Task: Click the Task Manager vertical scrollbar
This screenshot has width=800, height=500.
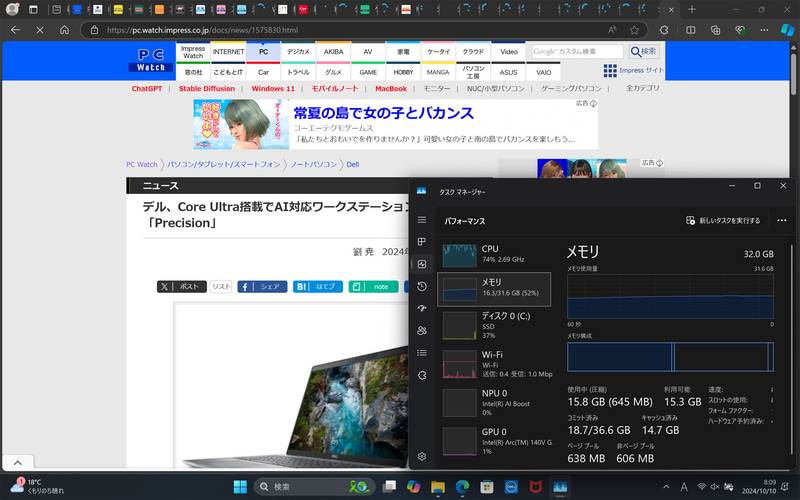Action: tap(791, 347)
